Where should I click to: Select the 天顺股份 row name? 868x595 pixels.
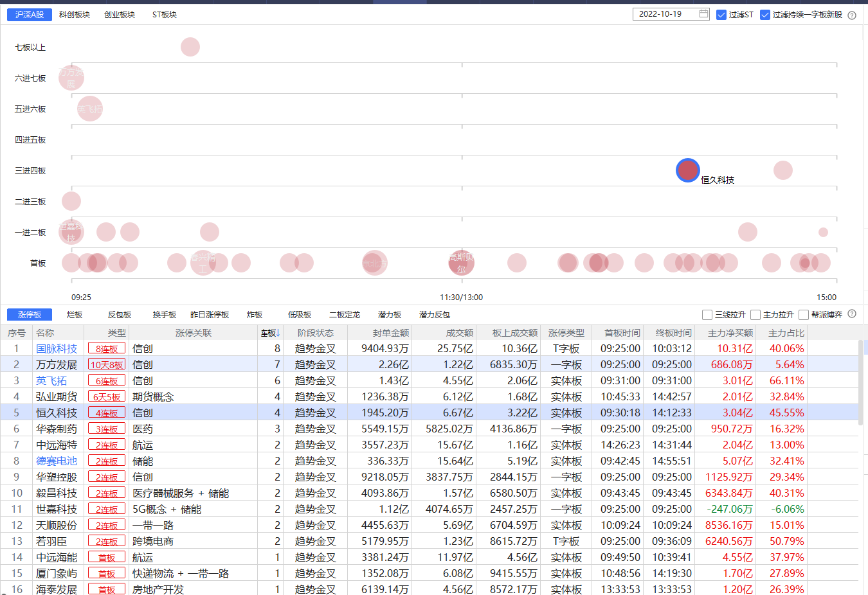coord(57,525)
